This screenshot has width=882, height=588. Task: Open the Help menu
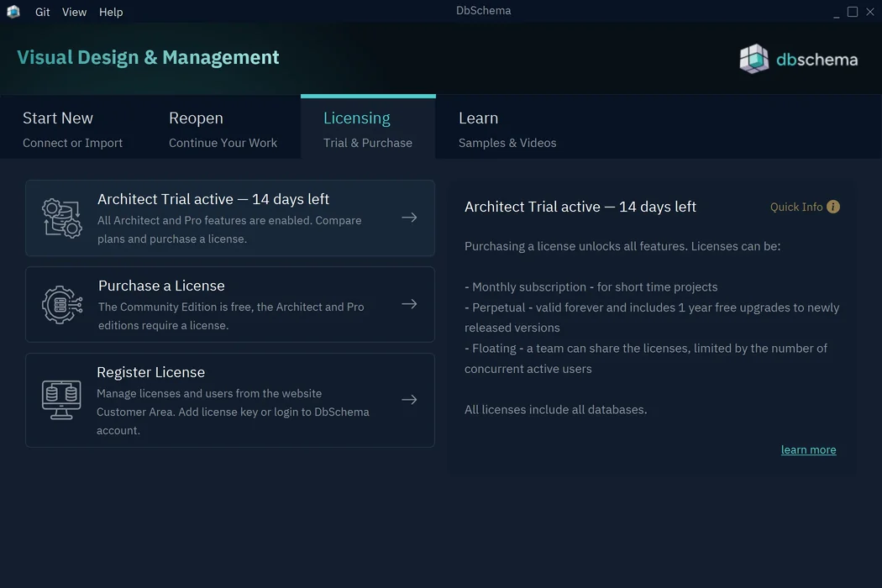point(111,12)
